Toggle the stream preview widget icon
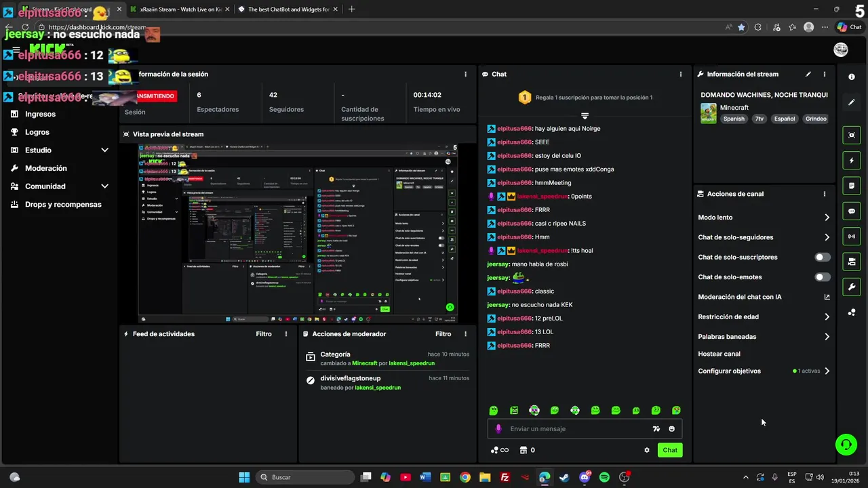Screen dimensions: 868x488 point(852,135)
